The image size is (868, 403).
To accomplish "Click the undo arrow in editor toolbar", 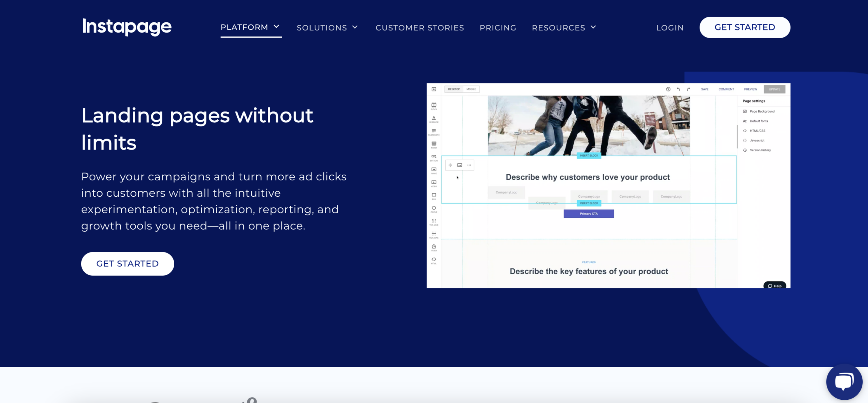I will pyautogui.click(x=678, y=89).
